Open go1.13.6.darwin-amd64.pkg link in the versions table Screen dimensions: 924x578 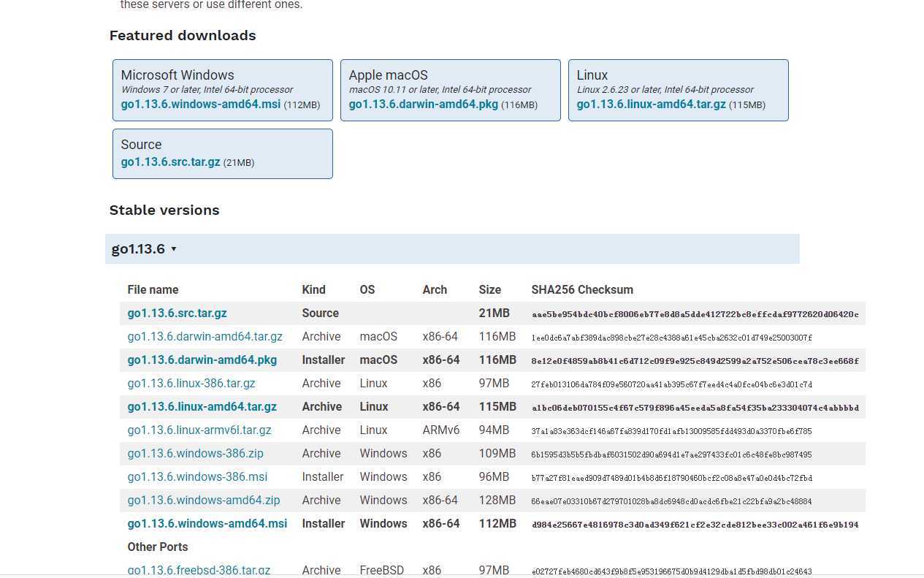coord(202,360)
